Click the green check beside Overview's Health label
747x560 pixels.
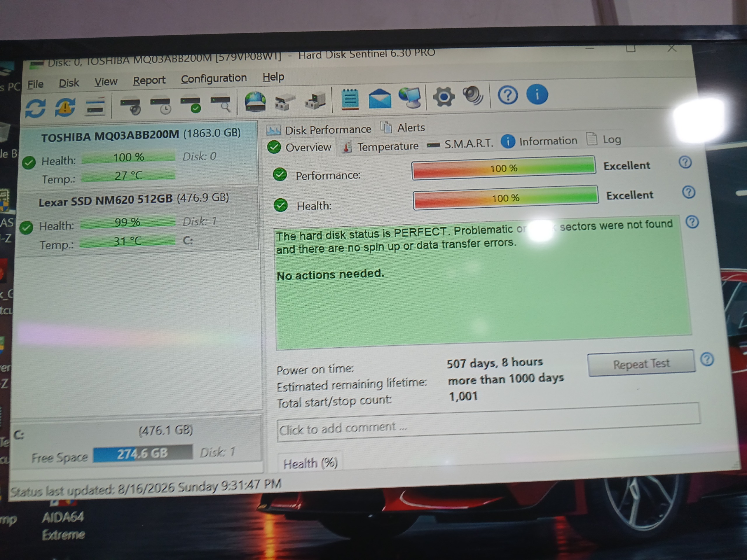[x=281, y=205]
